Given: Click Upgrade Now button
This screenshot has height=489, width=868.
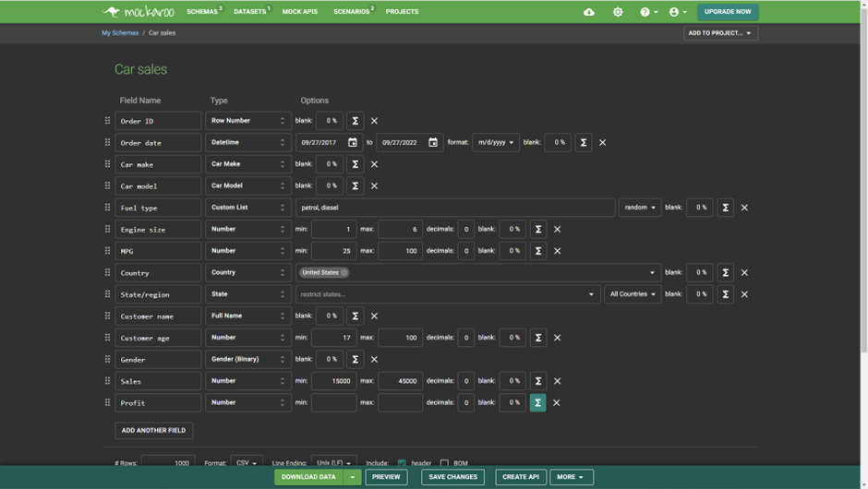Looking at the screenshot, I should (728, 12).
